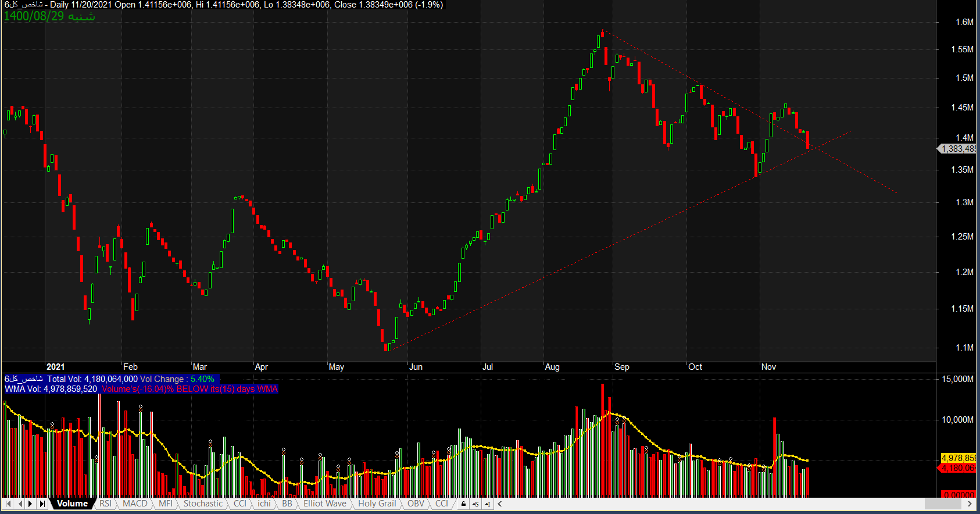Image resolution: width=980 pixels, height=514 pixels.
Task: Open the Stochastic tab
Action: pyautogui.click(x=203, y=504)
